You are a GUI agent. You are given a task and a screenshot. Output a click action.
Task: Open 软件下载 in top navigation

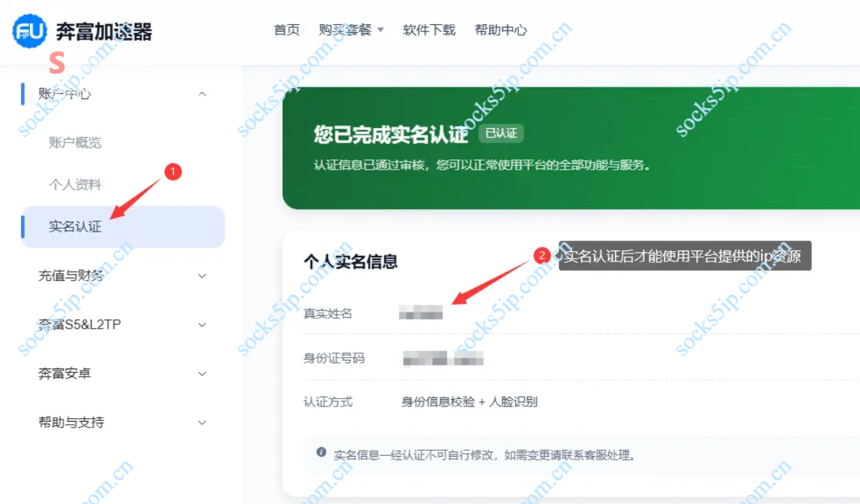tap(429, 30)
